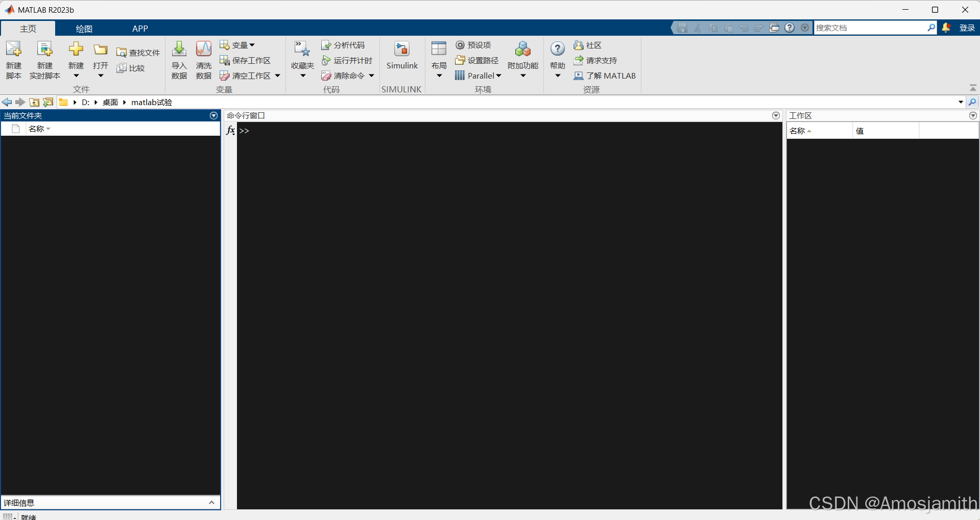
Task: Click the search documentation magnifier icon
Action: 931,28
